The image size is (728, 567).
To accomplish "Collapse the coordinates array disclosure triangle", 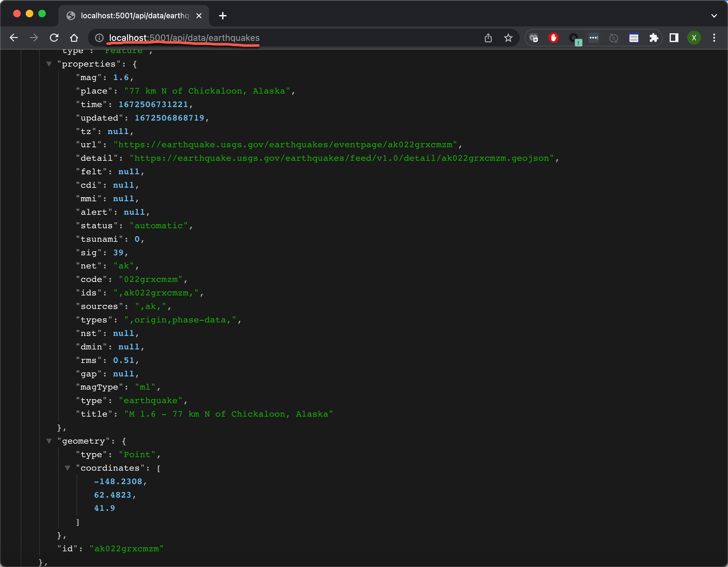I will (68, 468).
